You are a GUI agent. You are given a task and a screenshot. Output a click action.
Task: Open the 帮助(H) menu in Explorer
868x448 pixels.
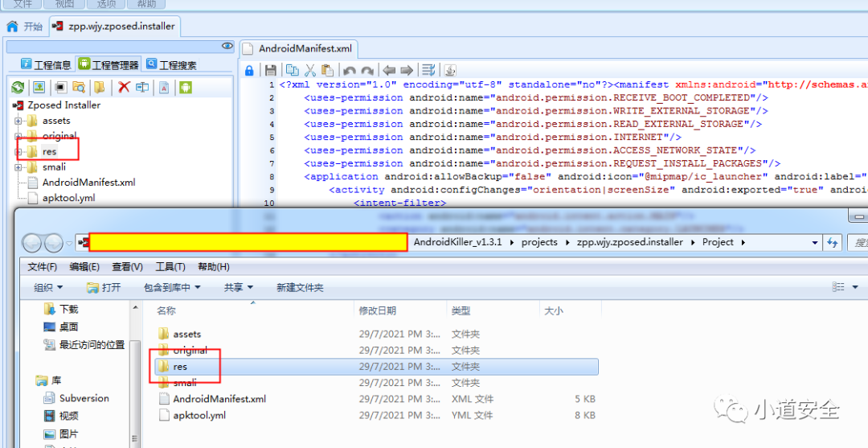pos(213,267)
